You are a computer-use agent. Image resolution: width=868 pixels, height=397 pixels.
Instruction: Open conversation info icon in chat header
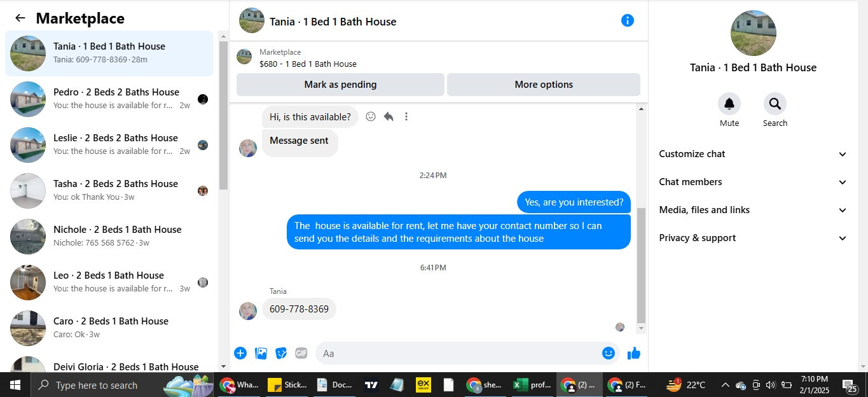[628, 20]
